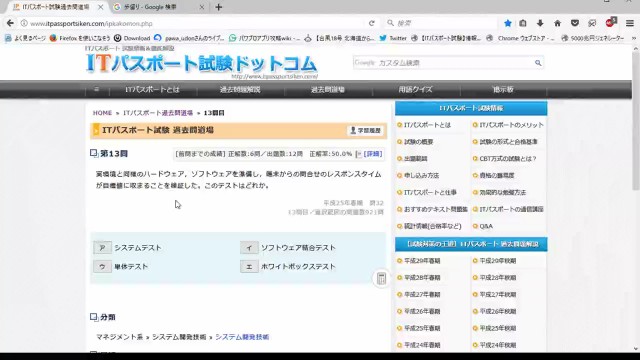Screen dimensions: 640x360
Task: Open sidebar link ITパスポートのメリット
Action: click(511, 125)
